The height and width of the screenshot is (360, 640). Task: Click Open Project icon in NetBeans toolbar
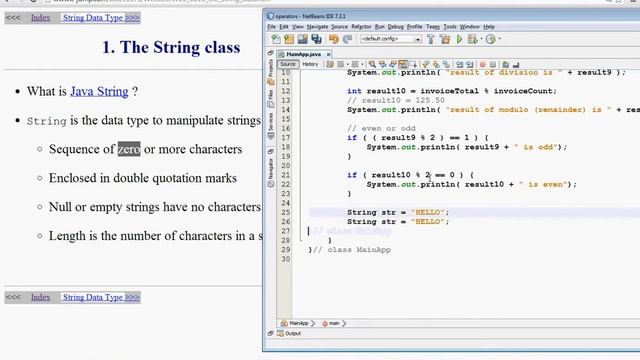pos(303,39)
